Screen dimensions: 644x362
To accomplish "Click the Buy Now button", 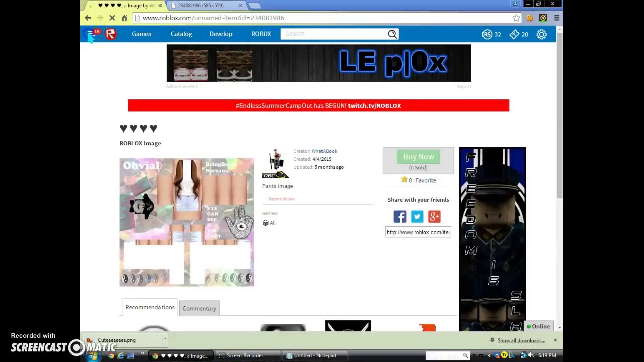I will [418, 157].
